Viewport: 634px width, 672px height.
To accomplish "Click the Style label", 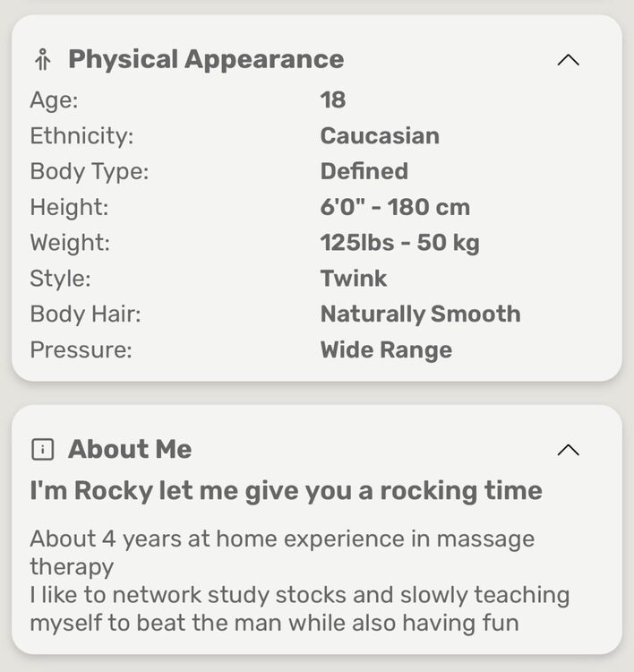I will [60, 279].
